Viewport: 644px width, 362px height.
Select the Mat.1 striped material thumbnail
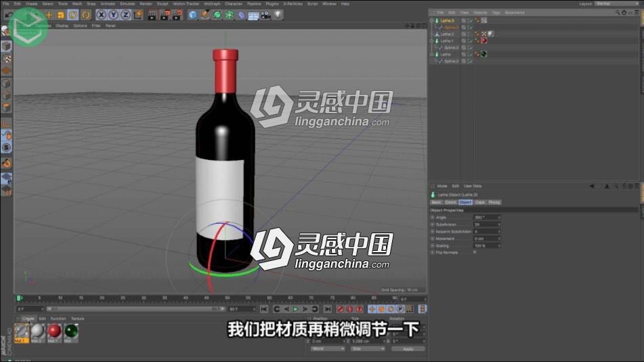pos(22,332)
